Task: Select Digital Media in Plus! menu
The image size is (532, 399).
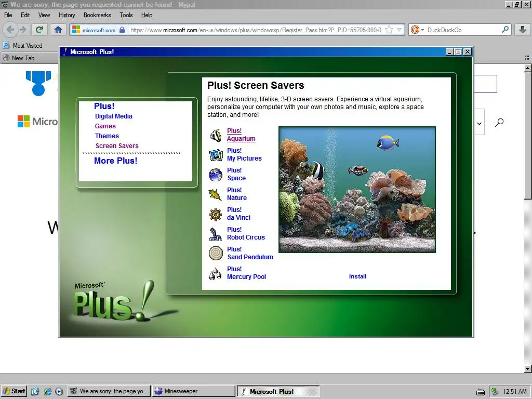Action: [114, 116]
